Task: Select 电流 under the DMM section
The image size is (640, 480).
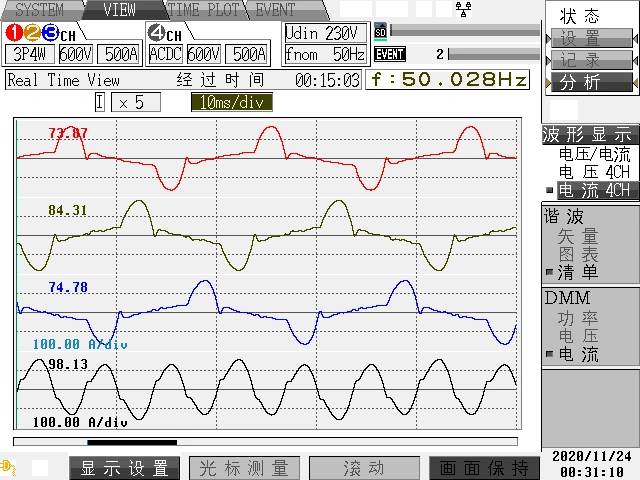Action: [x=579, y=354]
